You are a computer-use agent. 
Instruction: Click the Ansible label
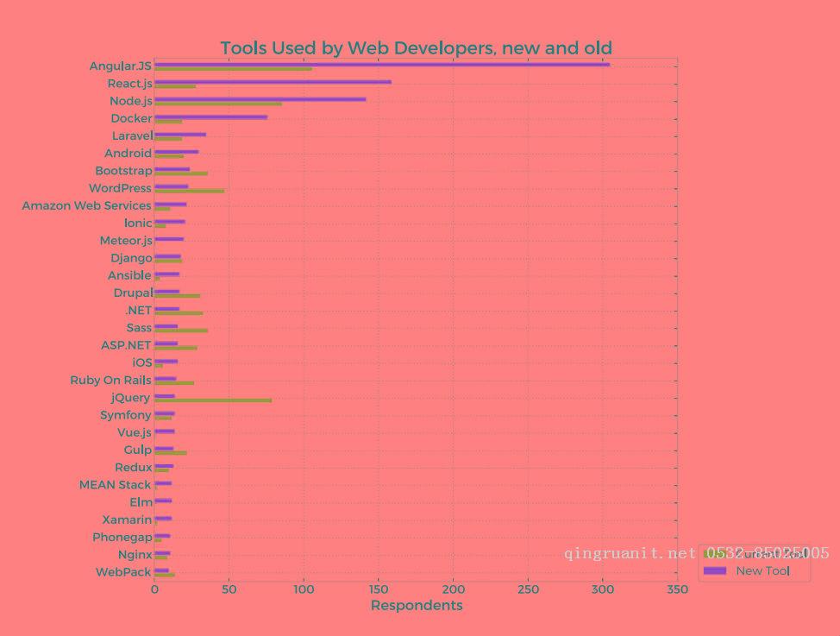coord(129,275)
